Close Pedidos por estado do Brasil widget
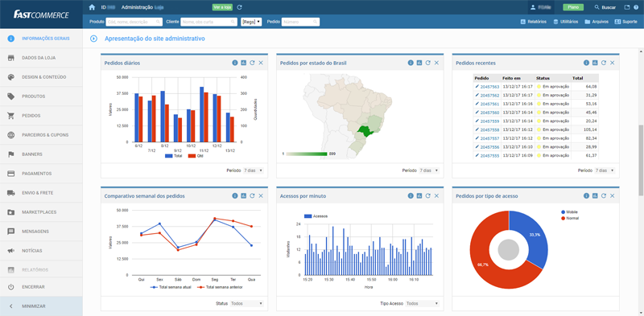 pos(436,63)
